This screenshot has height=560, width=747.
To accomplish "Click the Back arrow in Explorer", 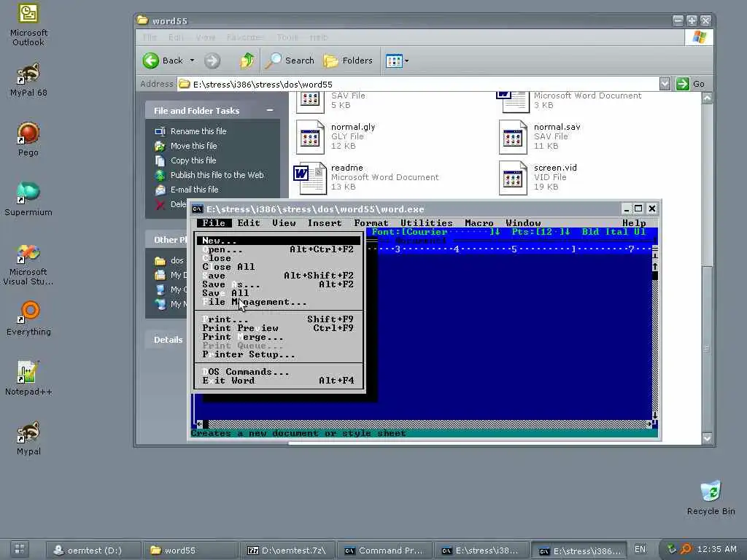I will [163, 61].
